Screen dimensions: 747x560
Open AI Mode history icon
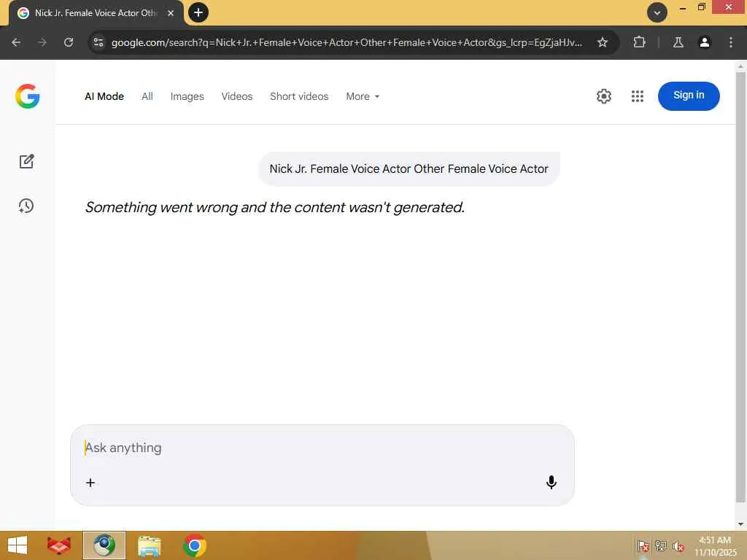click(x=26, y=206)
